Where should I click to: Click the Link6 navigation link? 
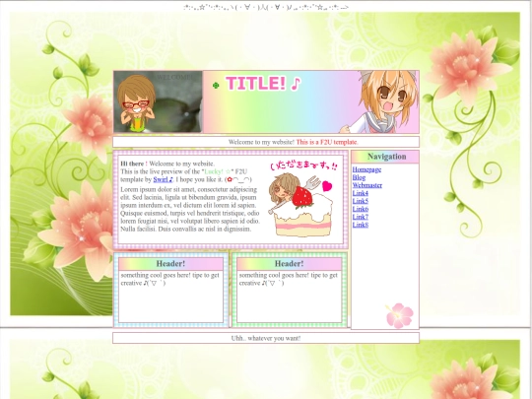pyautogui.click(x=360, y=209)
